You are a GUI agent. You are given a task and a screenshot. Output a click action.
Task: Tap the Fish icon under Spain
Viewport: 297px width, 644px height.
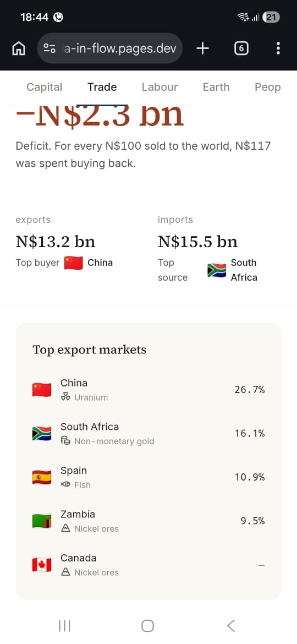point(65,484)
